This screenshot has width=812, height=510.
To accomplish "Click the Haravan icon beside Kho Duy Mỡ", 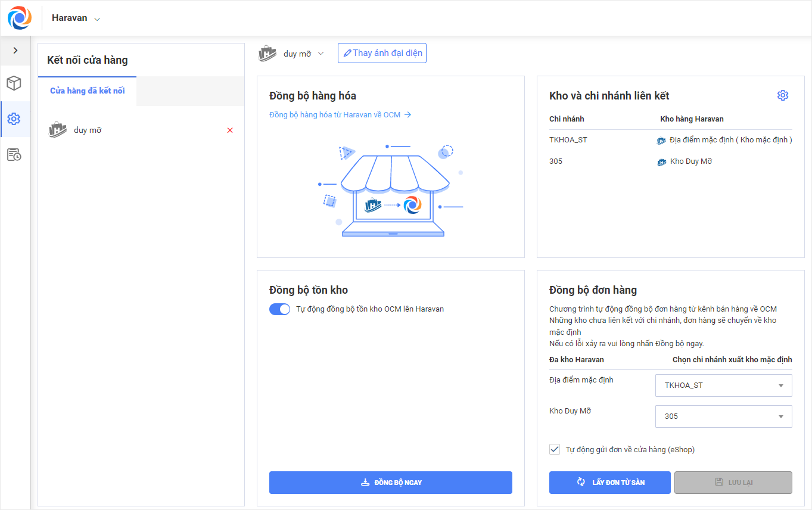I will click(x=662, y=162).
